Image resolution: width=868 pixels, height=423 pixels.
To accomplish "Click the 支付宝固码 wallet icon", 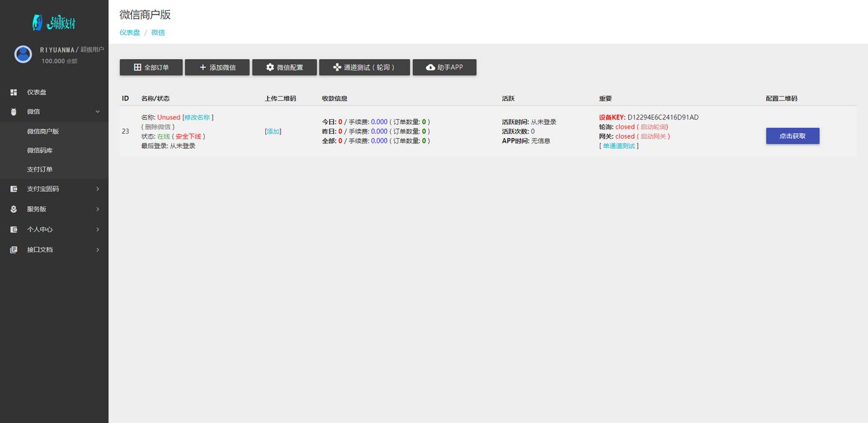I will tap(13, 189).
